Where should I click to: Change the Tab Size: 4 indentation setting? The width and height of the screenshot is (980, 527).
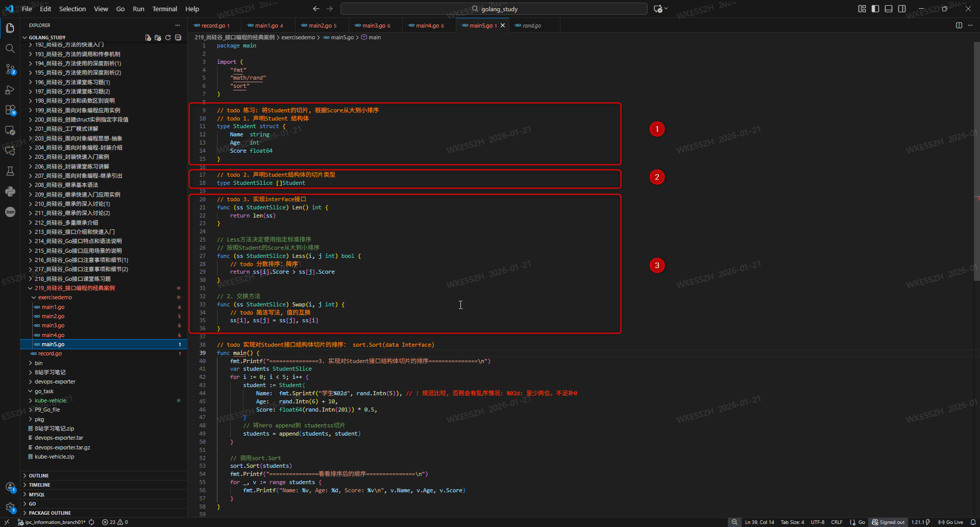click(792, 522)
